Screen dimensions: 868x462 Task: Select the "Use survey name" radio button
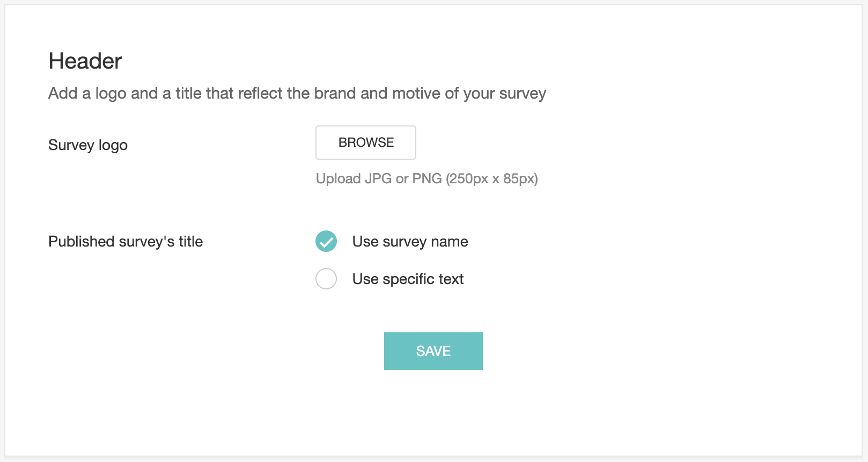click(x=326, y=241)
